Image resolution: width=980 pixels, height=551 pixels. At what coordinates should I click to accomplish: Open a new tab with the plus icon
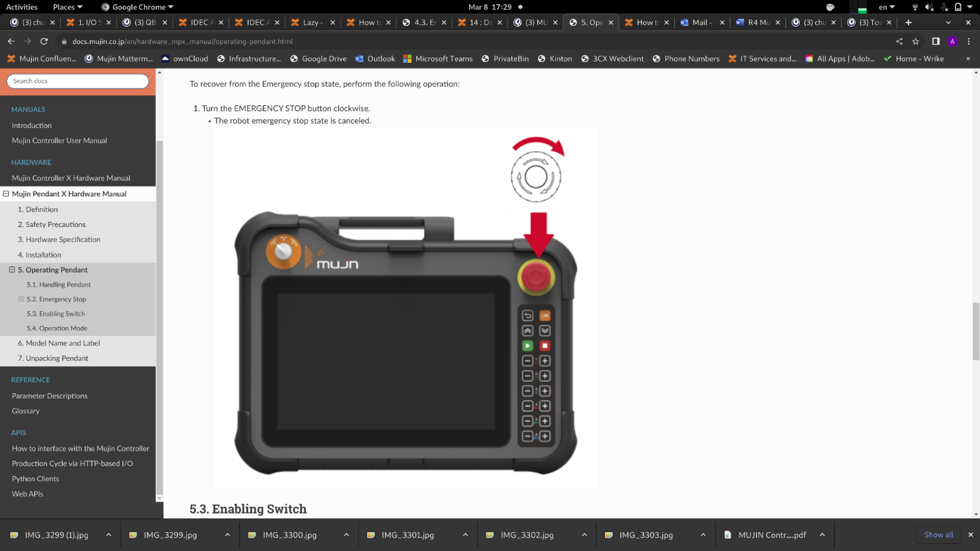pyautogui.click(x=908, y=22)
